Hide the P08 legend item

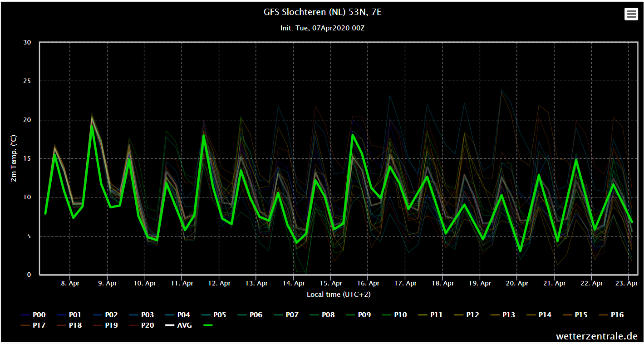click(x=322, y=315)
